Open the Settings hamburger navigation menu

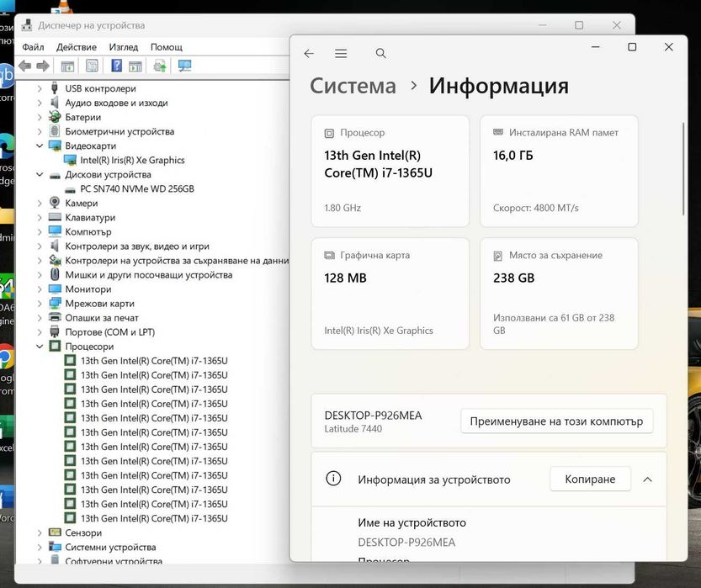pyautogui.click(x=341, y=54)
